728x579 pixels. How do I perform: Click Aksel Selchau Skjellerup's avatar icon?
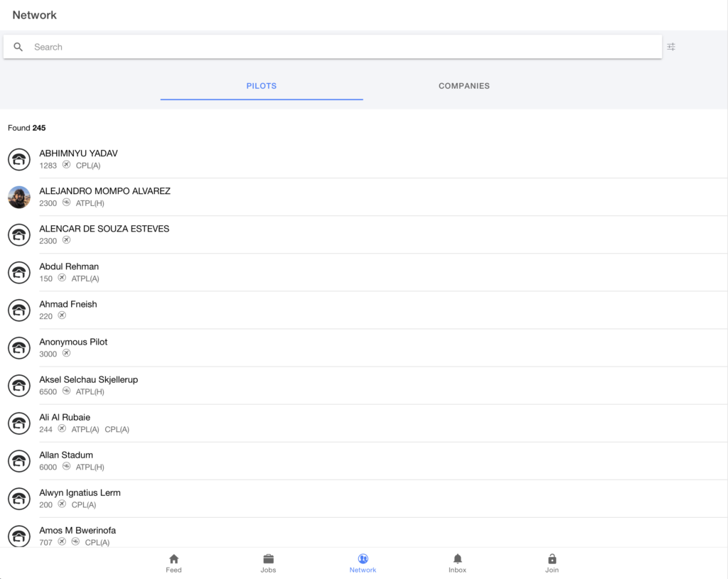(x=19, y=386)
